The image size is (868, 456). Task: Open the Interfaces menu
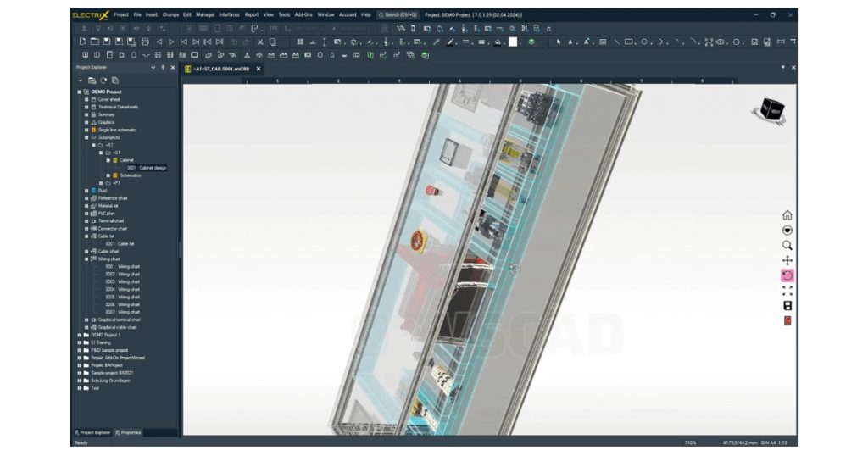pos(229,15)
